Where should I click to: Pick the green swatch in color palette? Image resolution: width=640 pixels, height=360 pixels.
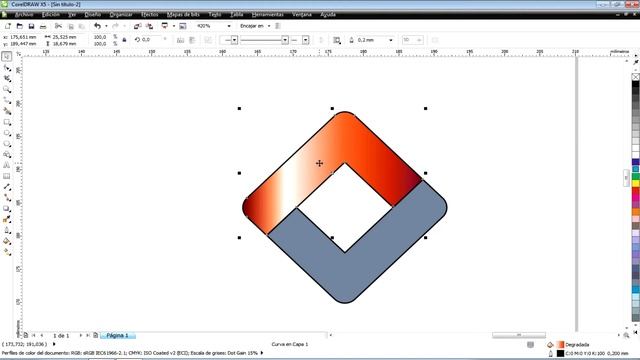click(636, 176)
